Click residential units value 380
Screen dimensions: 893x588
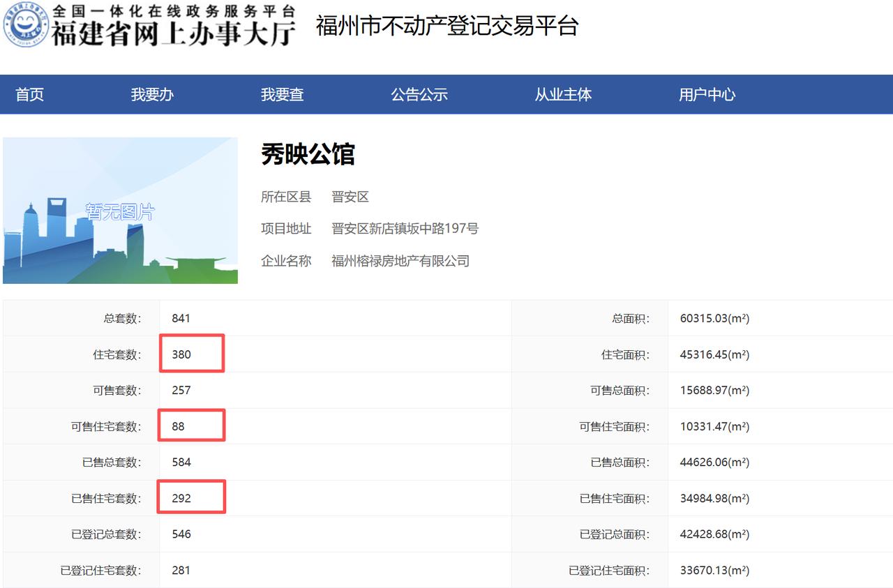181,354
